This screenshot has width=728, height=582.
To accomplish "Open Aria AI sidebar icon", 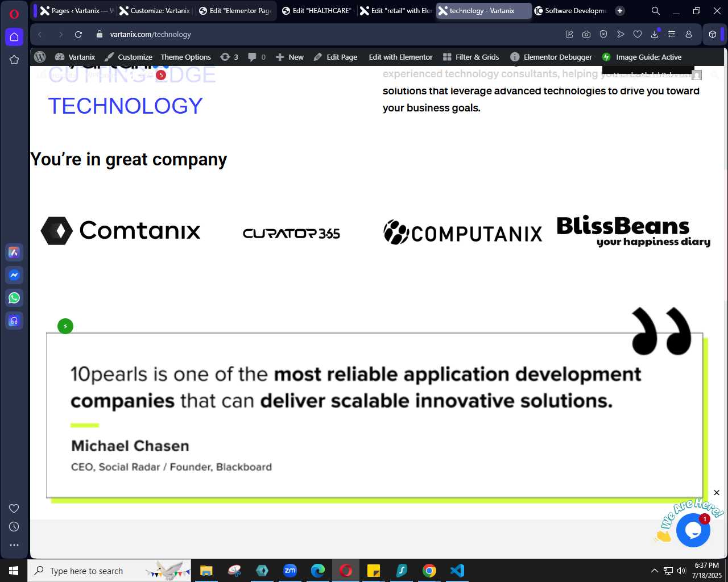I will point(14,252).
